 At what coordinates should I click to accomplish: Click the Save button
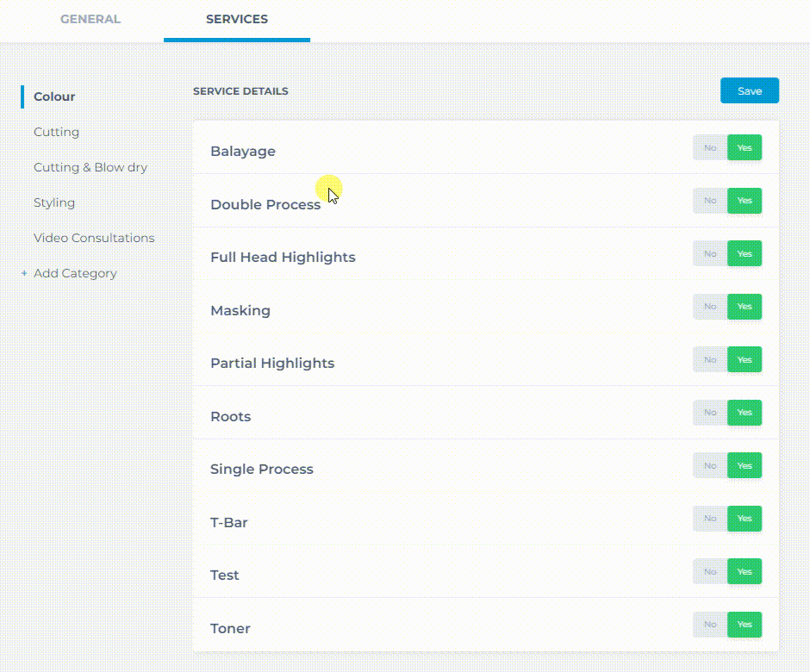tap(749, 90)
